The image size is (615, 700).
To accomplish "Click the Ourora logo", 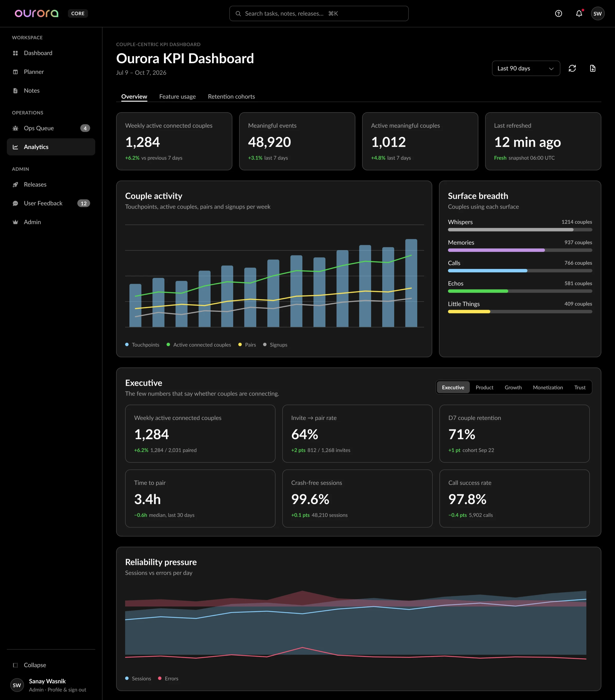I will pyautogui.click(x=36, y=13).
